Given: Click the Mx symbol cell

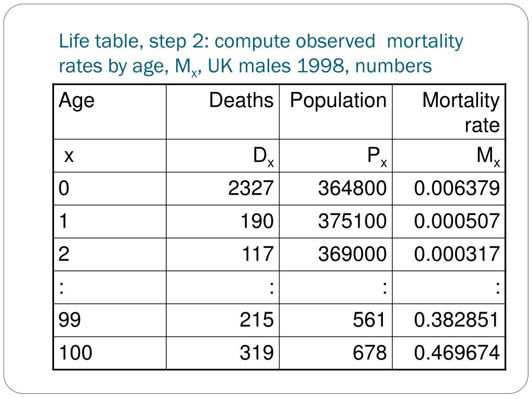Looking at the screenshot, I should (449, 156).
